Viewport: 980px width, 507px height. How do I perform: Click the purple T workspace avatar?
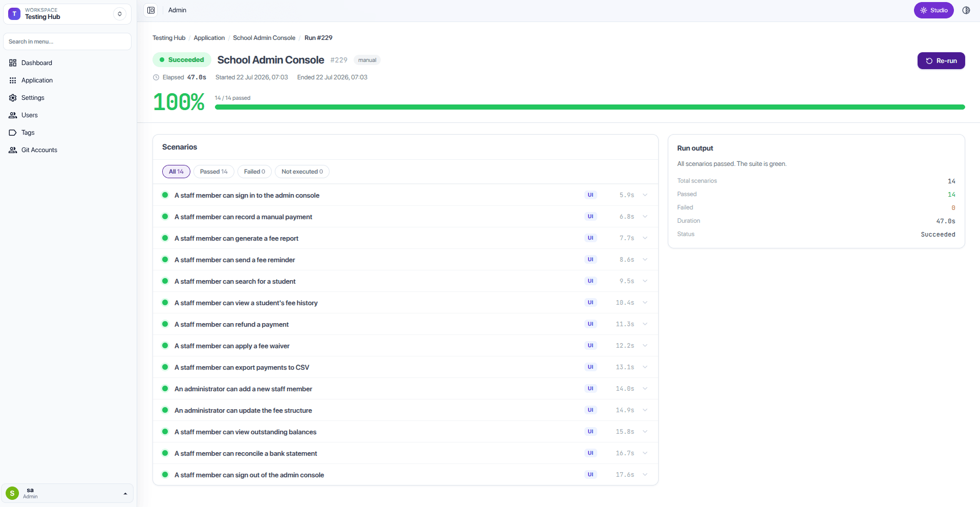coord(14,14)
